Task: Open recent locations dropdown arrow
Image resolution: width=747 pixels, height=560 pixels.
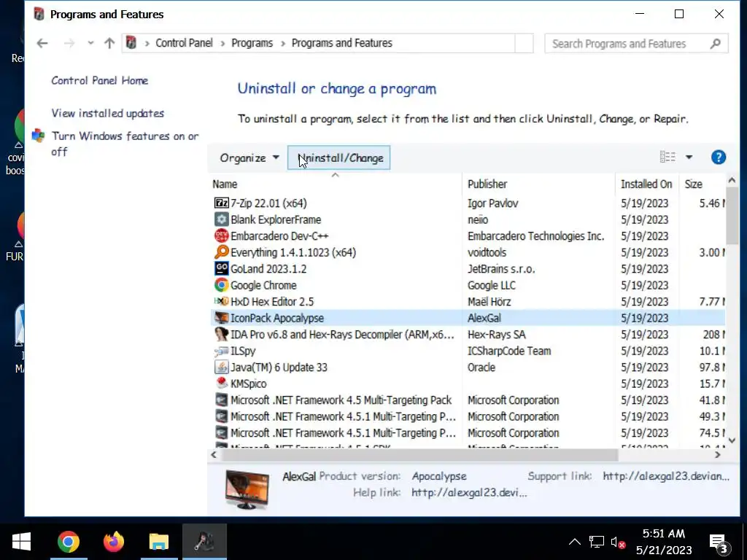Action: click(90, 43)
